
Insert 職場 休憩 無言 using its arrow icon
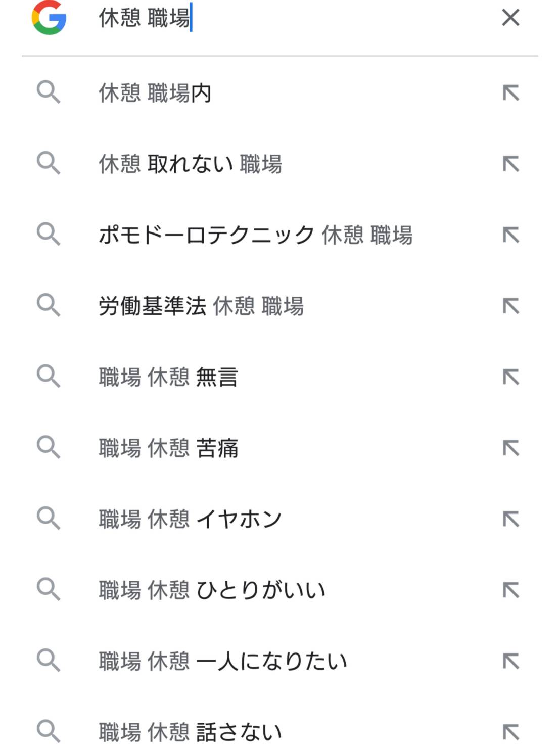coord(510,377)
